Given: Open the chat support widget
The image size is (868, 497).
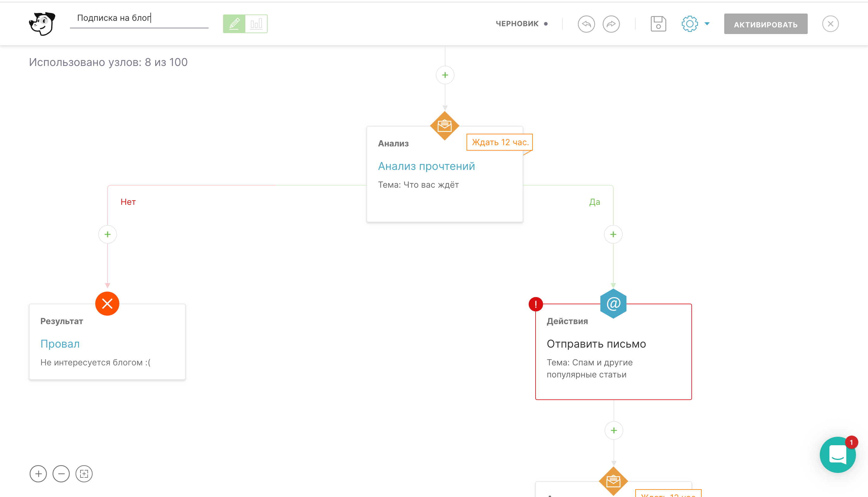Looking at the screenshot, I should point(837,455).
